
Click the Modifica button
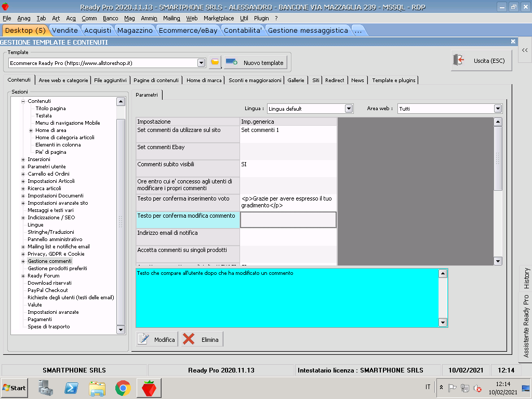157,339
